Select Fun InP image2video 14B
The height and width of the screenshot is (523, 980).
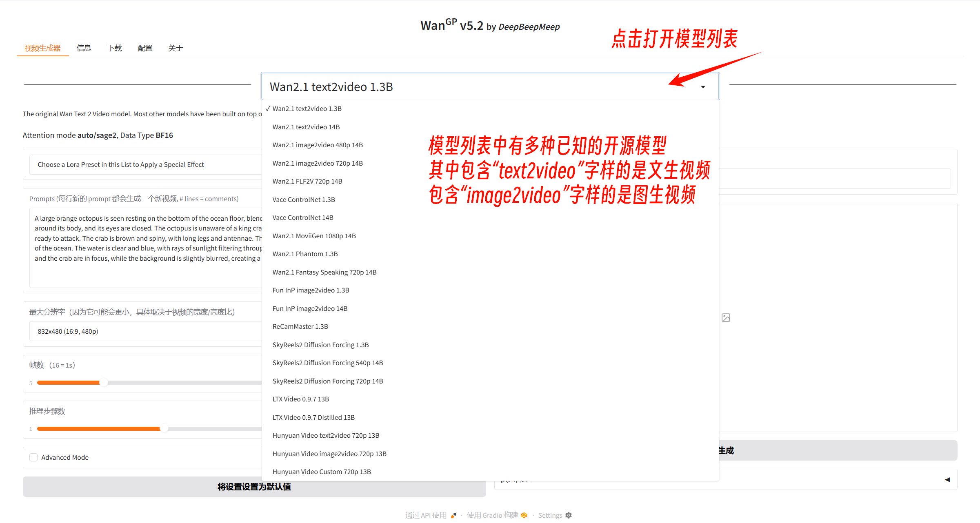(490, 308)
